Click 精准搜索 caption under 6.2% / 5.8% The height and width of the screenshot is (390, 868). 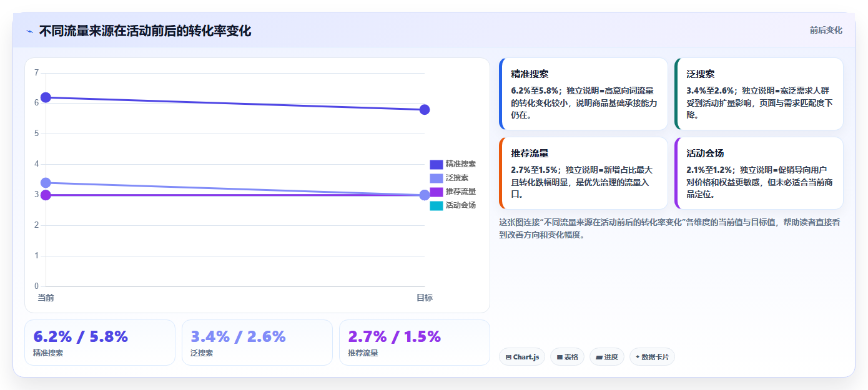coord(48,353)
